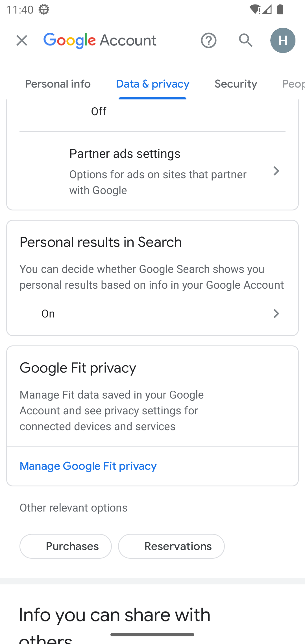
Task: Expand Partner ads settings chevron
Action: (x=276, y=171)
